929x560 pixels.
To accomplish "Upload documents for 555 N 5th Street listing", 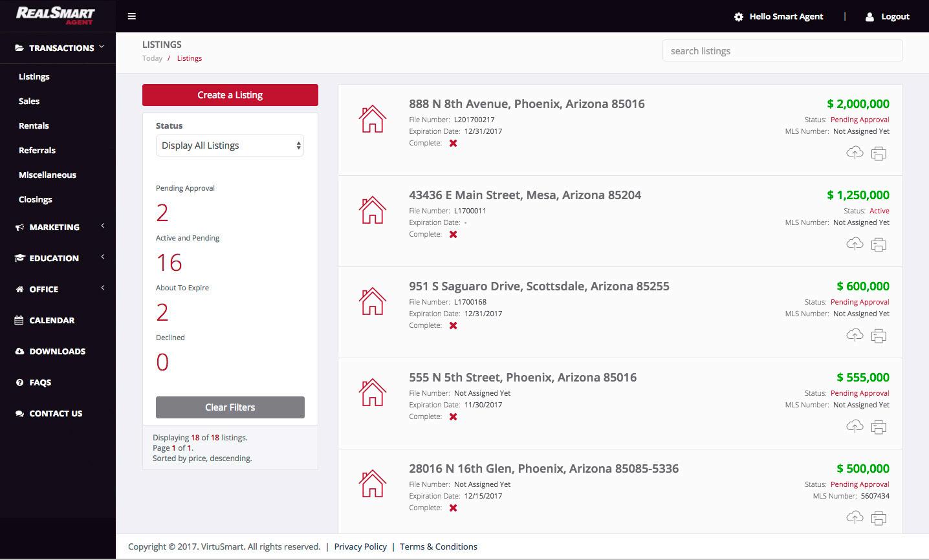I will coord(855,426).
